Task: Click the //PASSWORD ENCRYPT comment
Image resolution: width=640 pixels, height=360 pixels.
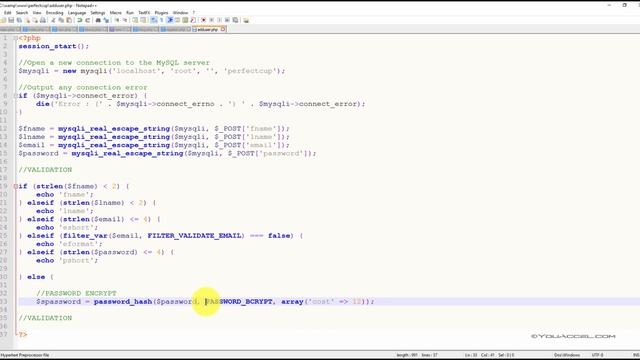Action: (x=76, y=293)
